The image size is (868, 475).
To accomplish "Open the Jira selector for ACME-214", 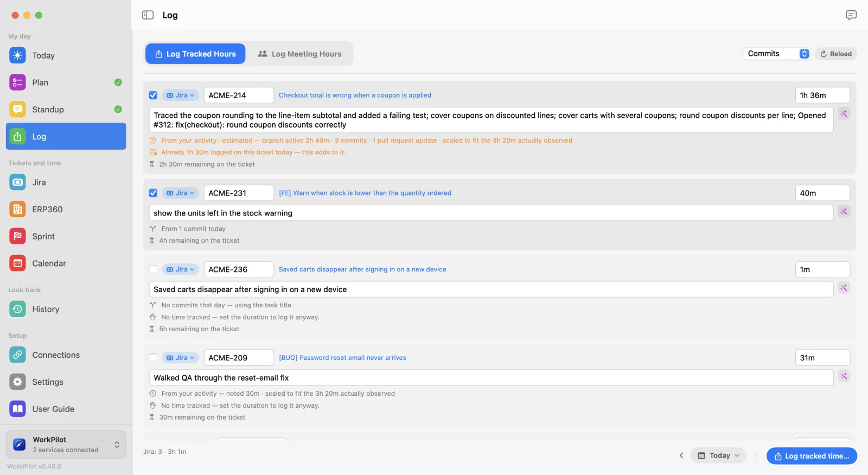I will 180,95.
